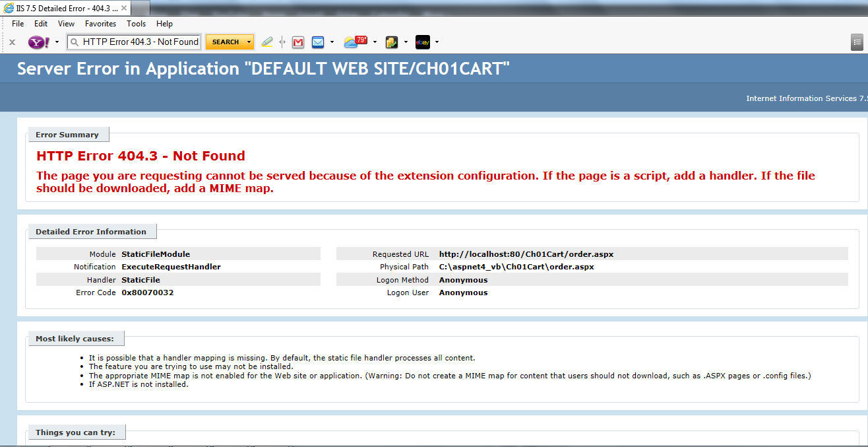868x447 pixels.
Task: Open the mail envelope dropdown arrow
Action: click(331, 42)
